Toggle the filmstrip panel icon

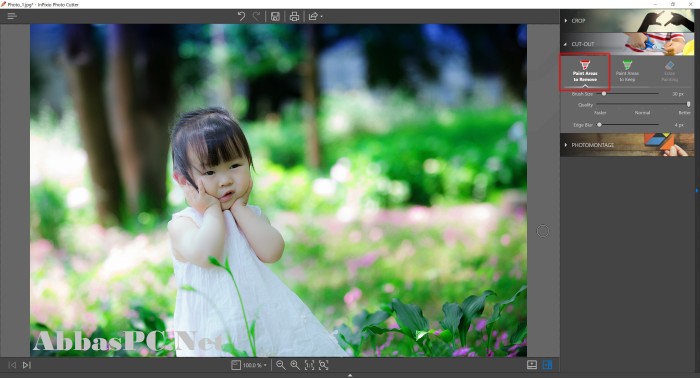(532, 365)
